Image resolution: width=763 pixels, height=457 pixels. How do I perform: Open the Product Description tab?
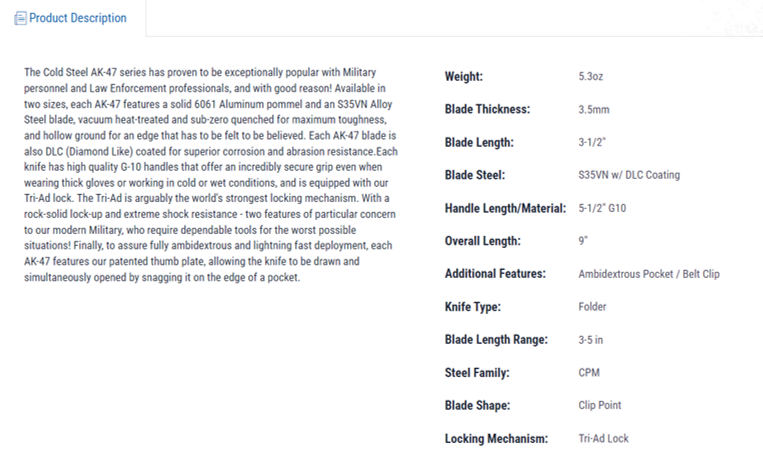click(71, 18)
